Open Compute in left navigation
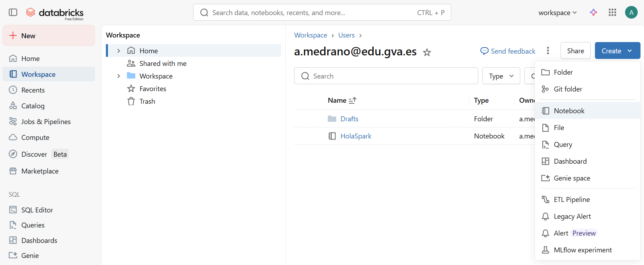 (49, 137)
